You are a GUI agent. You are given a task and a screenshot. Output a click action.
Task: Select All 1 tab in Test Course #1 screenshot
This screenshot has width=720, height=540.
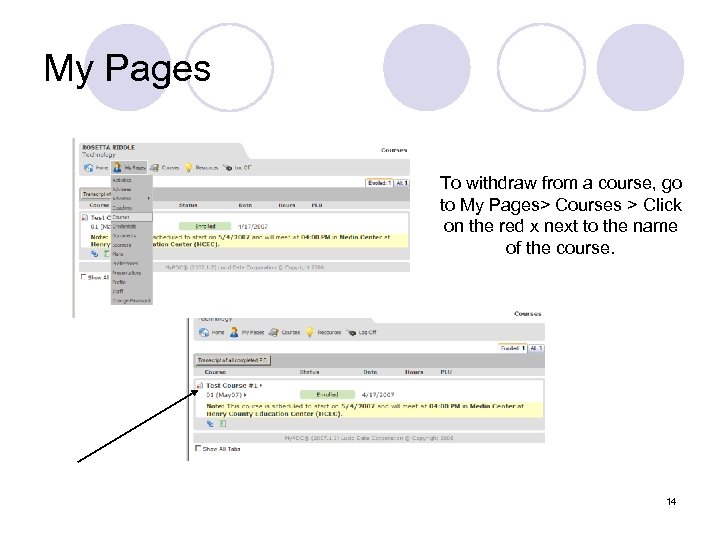click(536, 348)
